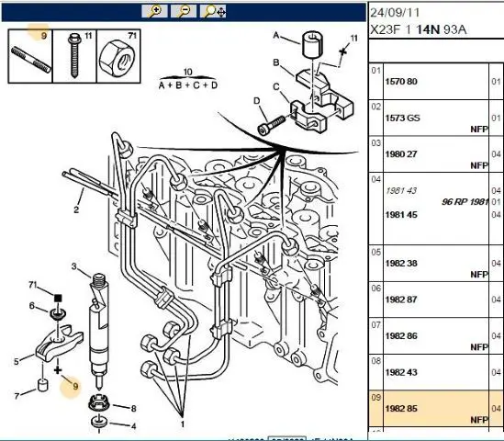Click the zoom out magnifier icon

(184, 11)
